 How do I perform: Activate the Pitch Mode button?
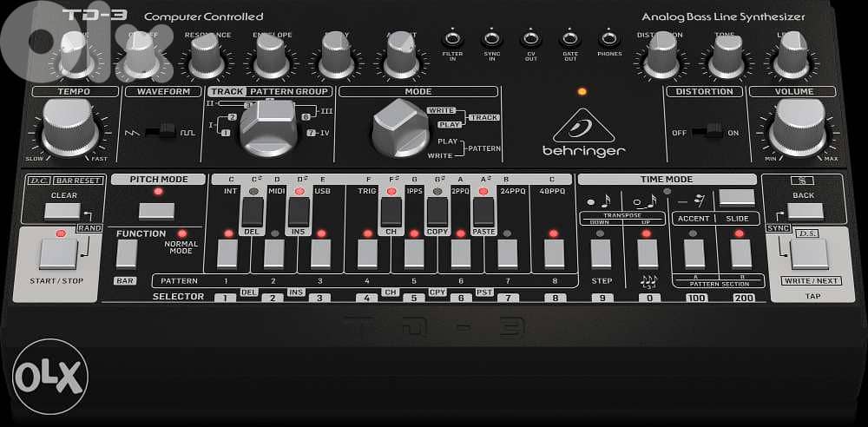coord(156,211)
